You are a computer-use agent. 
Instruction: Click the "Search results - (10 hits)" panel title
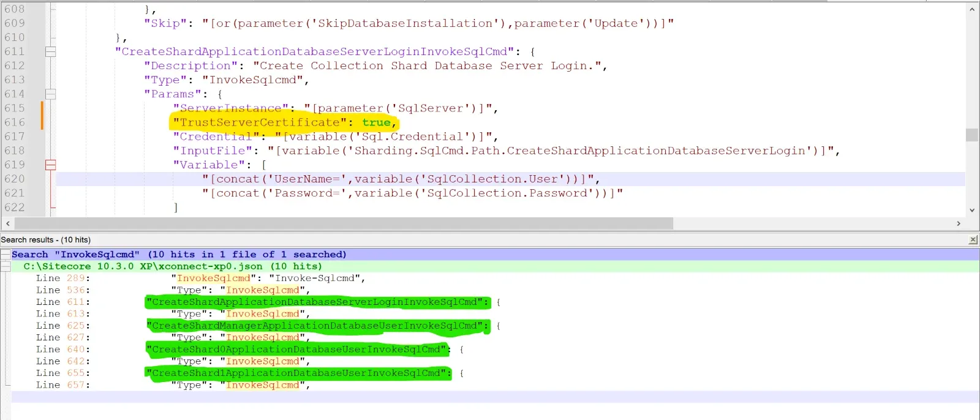click(x=46, y=240)
